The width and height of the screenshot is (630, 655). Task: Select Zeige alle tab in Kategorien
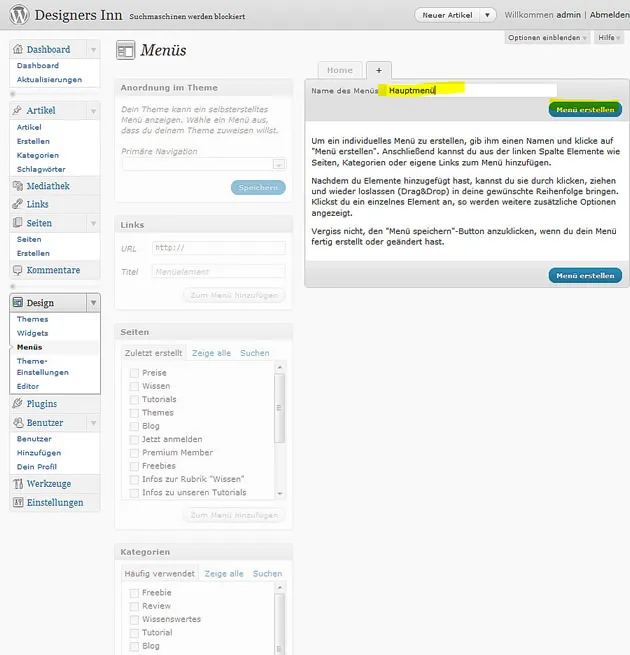point(224,574)
